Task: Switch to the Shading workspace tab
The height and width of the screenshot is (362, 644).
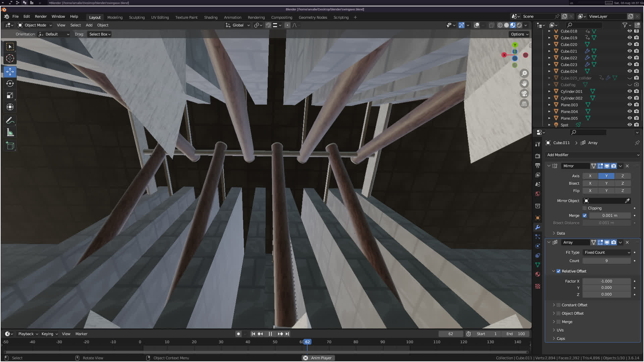Action: click(x=211, y=17)
